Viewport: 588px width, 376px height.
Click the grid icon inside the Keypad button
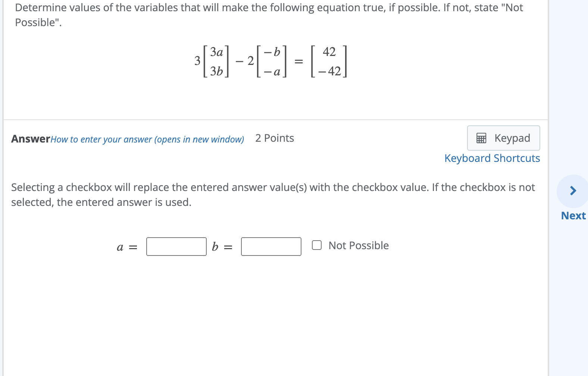482,138
